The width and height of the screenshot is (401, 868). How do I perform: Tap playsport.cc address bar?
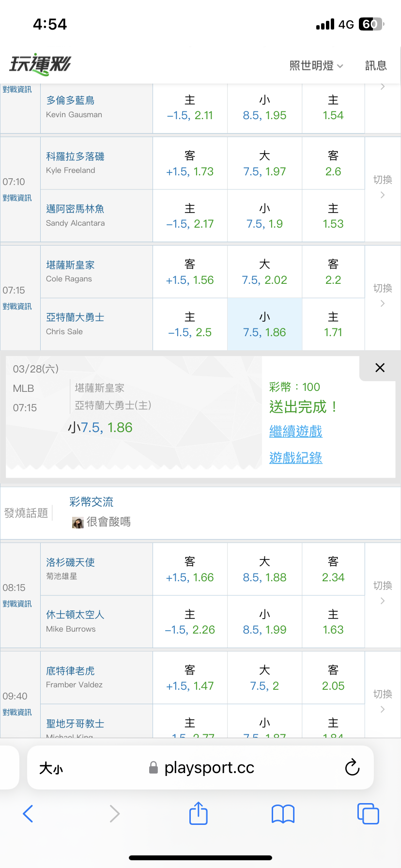tap(208, 768)
